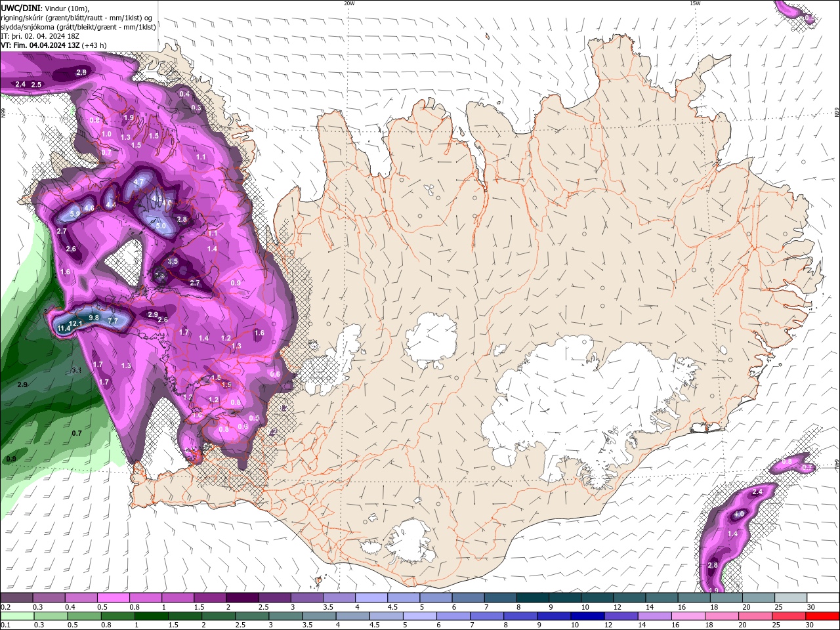This screenshot has width=840, height=630.
Task: Click the 15W longitude label
Action: (x=695, y=3)
